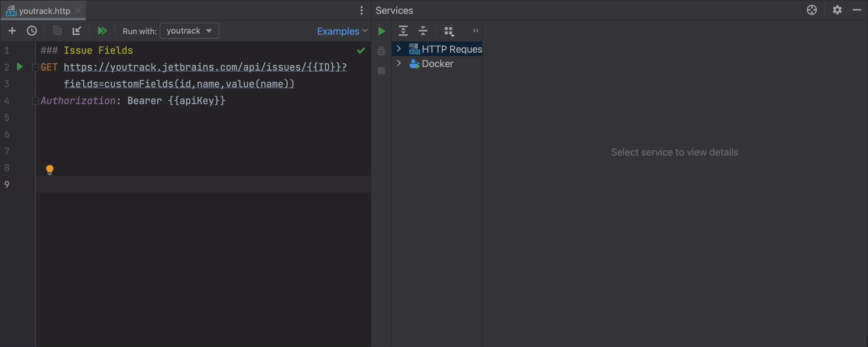The image size is (868, 347).
Task: Run all requests in file
Action: [102, 31]
